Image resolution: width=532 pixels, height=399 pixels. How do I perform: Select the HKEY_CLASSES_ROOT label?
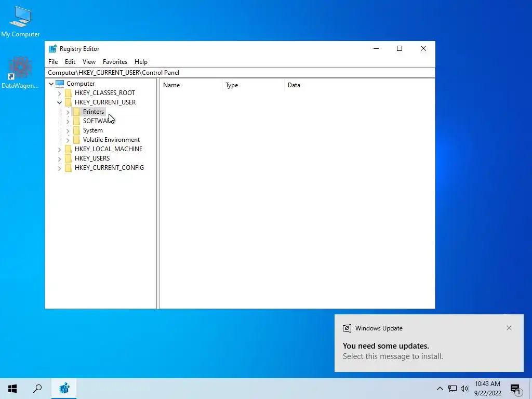click(x=105, y=93)
